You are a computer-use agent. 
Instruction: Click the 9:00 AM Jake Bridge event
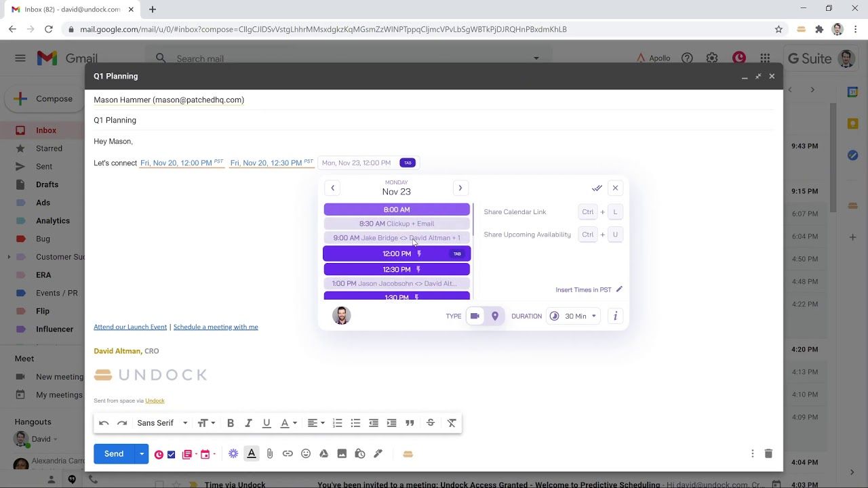click(397, 238)
